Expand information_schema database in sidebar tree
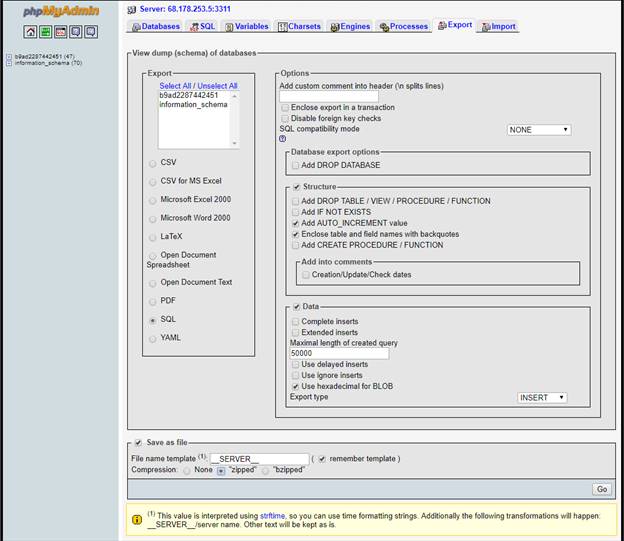The height and width of the screenshot is (541, 624). [9, 63]
